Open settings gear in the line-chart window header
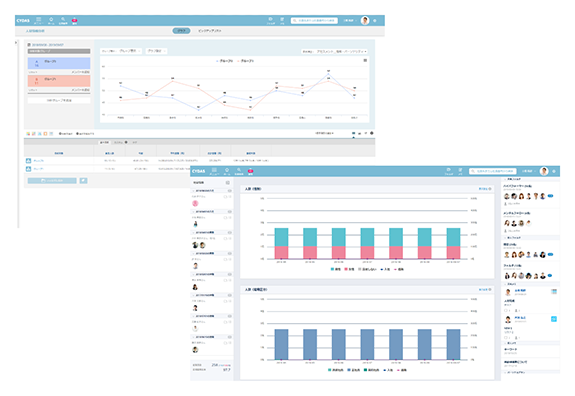This screenshot has height=396, width=575. point(374,21)
